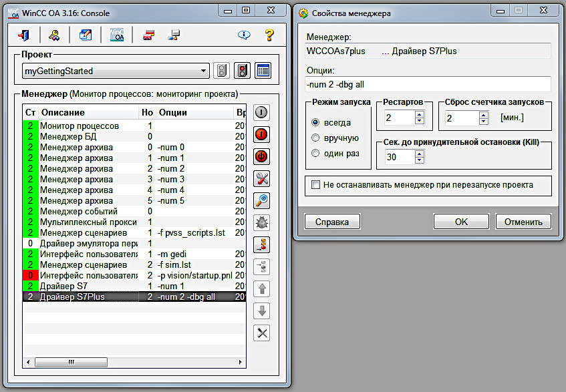Click the blue table icon beside project selector
Screen dimensions: 566x392
tap(263, 70)
